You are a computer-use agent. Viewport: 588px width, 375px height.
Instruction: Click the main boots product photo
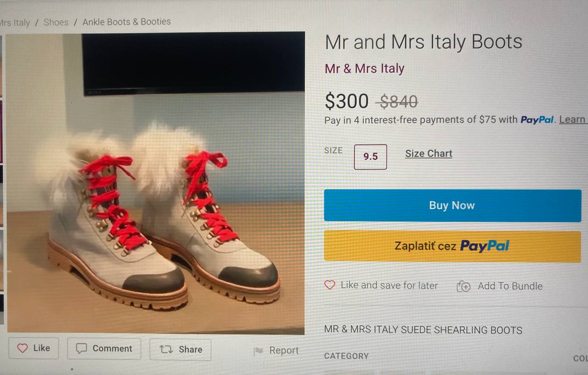(x=155, y=183)
